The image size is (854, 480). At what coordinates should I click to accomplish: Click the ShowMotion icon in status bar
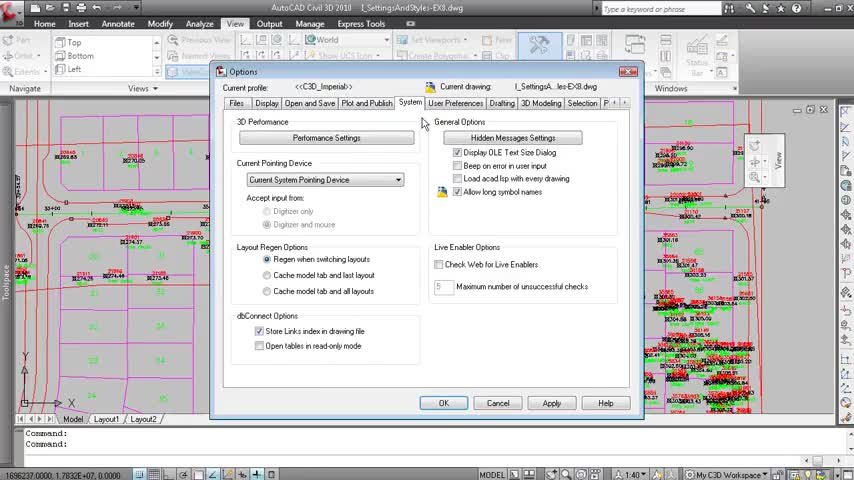[595, 475]
